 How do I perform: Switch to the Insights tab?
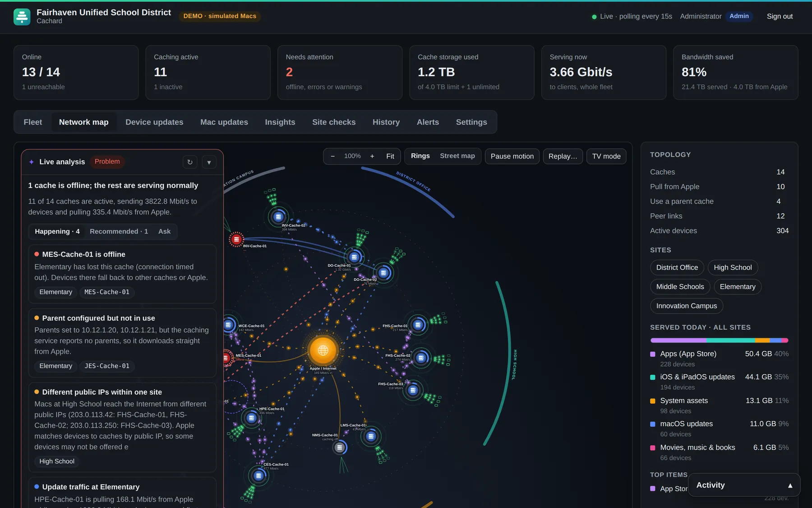tap(280, 122)
